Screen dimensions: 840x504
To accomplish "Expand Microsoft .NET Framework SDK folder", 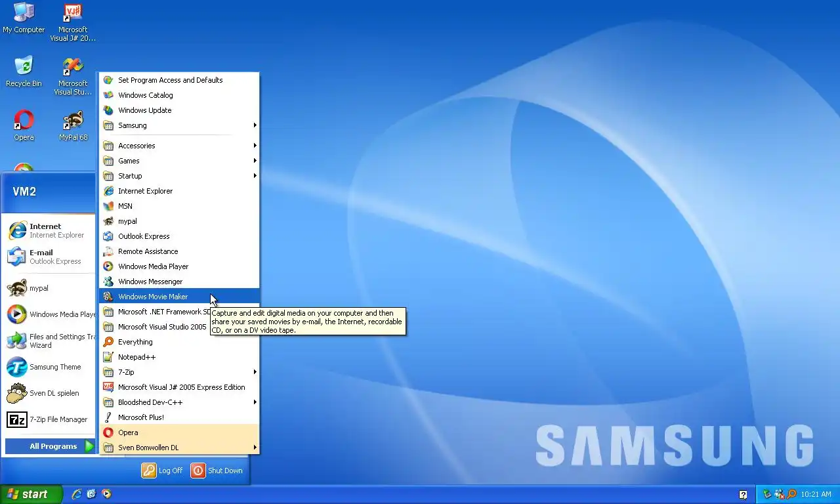I will (156, 312).
